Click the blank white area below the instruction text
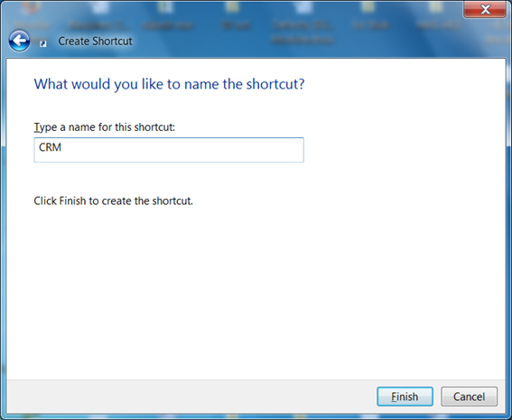Viewport: 512px width, 420px height. pos(256,291)
